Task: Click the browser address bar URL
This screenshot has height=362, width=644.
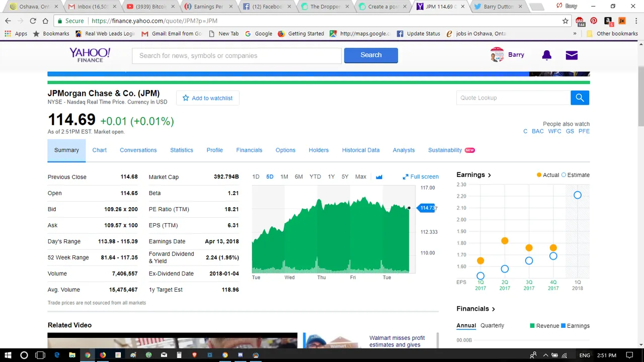Action: [x=154, y=21]
